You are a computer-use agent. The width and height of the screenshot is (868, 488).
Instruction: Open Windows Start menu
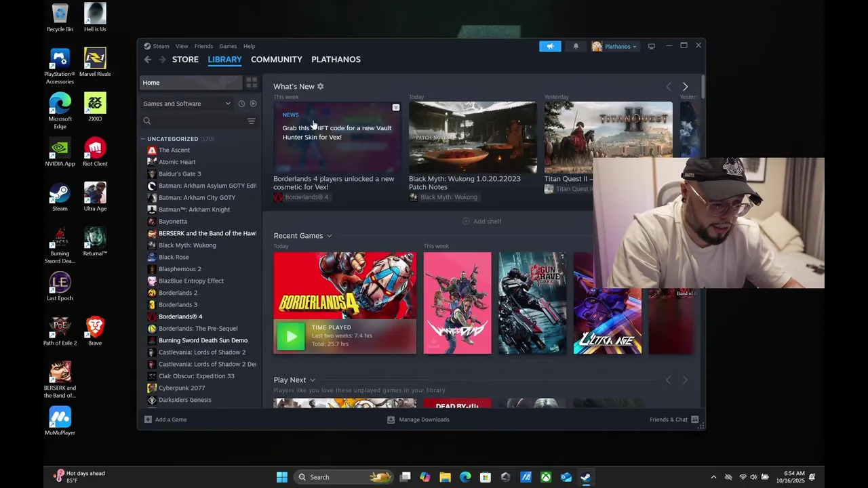pos(282,477)
